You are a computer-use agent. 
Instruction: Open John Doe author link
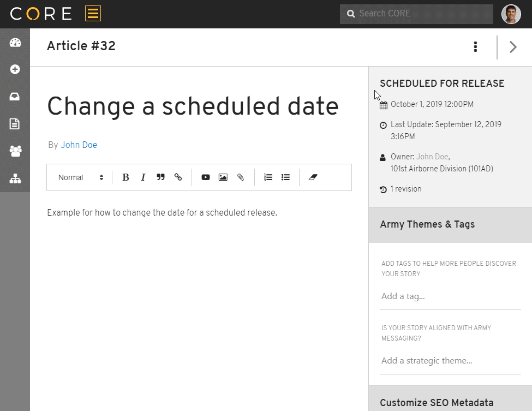(x=79, y=145)
